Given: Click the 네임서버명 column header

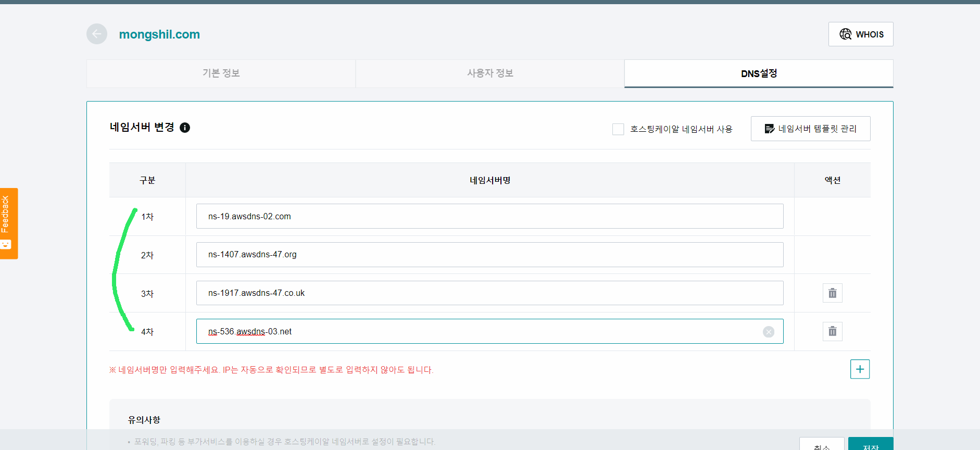Looking at the screenshot, I should click(490, 180).
